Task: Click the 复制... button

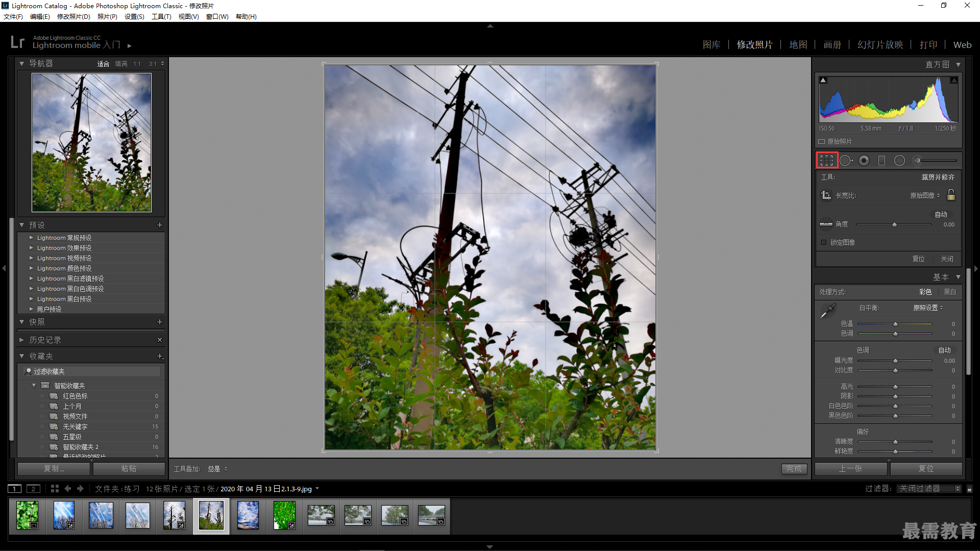Action: [54, 468]
